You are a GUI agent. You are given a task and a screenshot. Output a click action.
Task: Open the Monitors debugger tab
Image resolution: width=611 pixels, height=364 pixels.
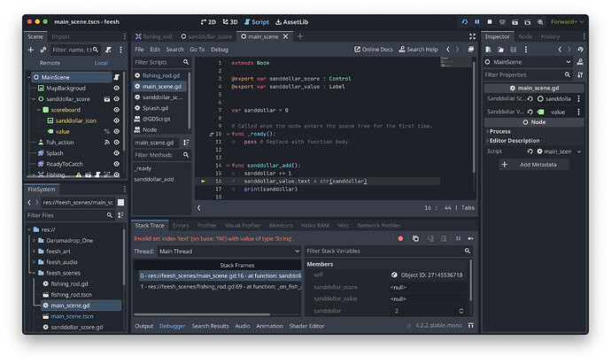pyautogui.click(x=281, y=225)
